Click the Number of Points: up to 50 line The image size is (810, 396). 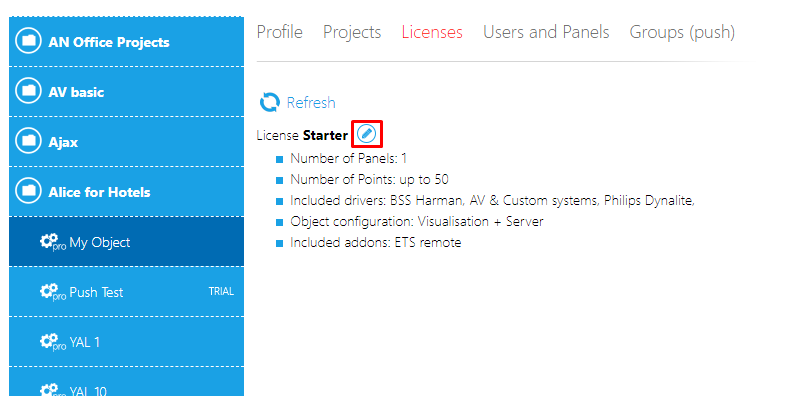(369, 180)
